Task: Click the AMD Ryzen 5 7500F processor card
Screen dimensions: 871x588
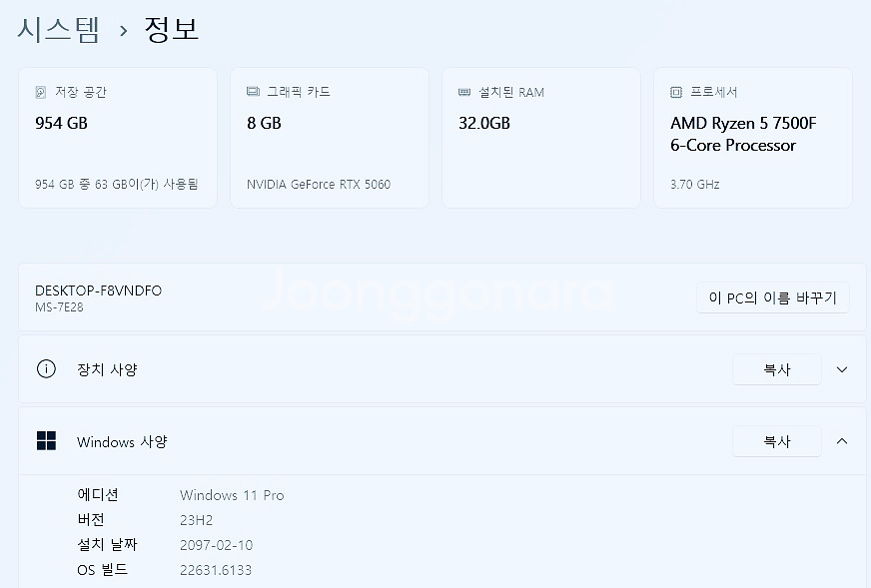Action: [752, 138]
